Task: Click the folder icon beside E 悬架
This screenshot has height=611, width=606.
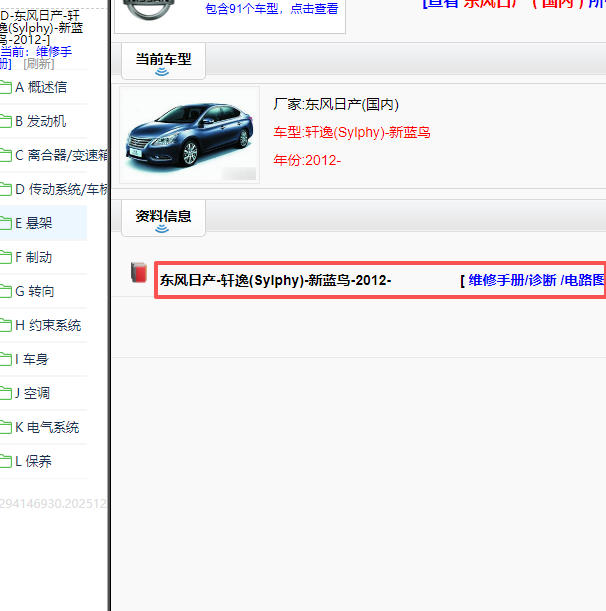Action: tap(5, 223)
